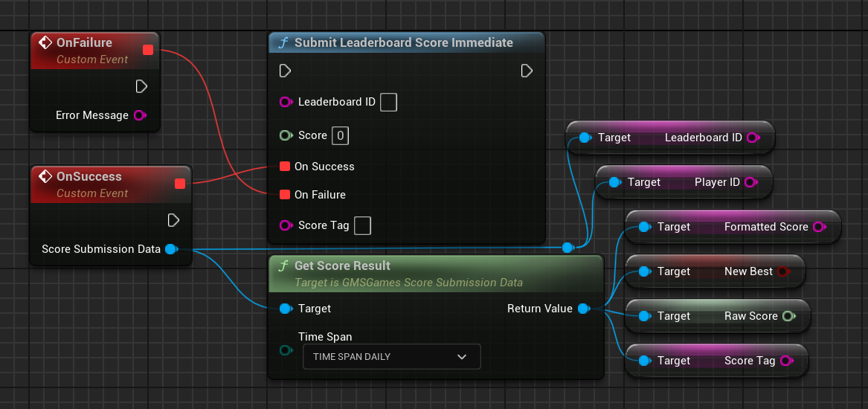Click the Score value field
The height and width of the screenshot is (409, 868).
340,135
